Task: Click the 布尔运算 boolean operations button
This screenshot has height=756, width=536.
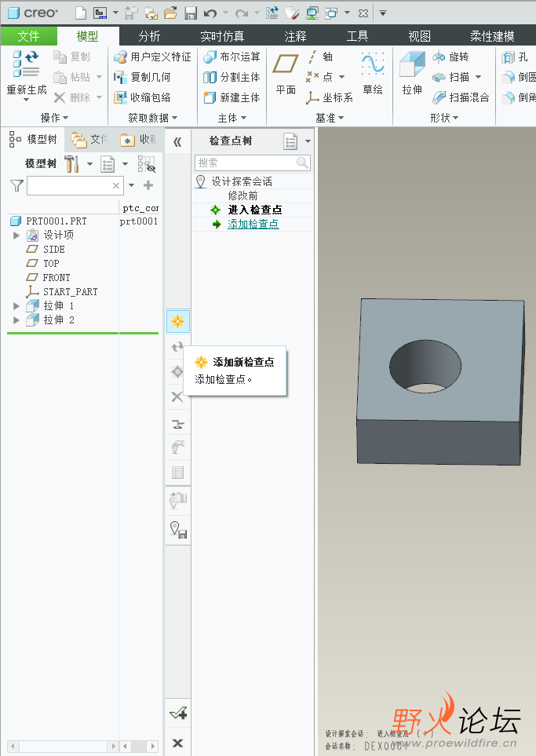Action: (232, 57)
